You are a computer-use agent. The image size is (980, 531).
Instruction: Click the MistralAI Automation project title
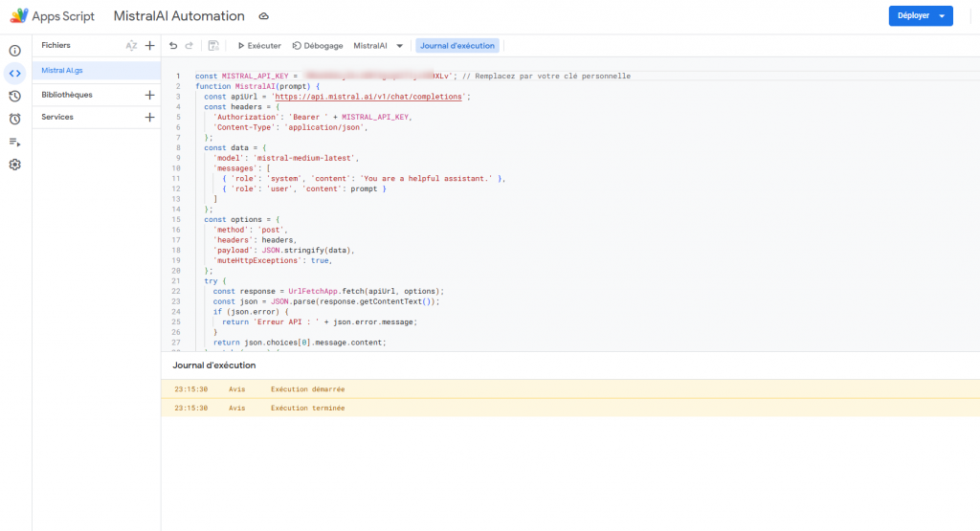click(179, 16)
